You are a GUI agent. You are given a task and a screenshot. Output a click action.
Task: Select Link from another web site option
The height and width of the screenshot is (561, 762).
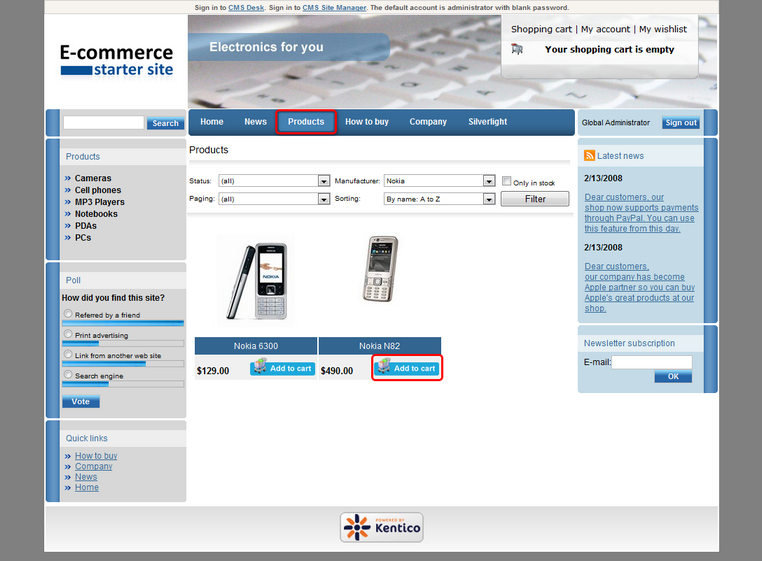(68, 354)
